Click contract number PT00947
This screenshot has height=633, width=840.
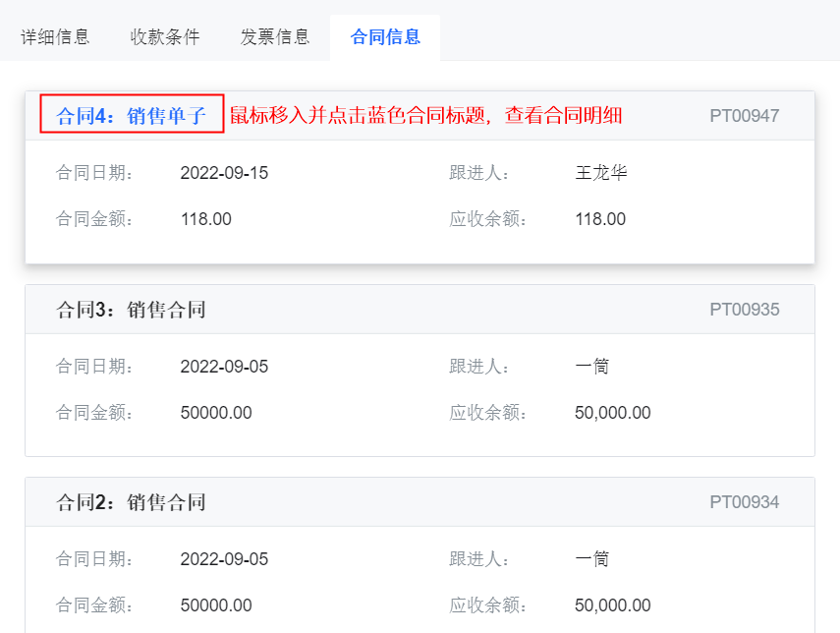pos(744,116)
